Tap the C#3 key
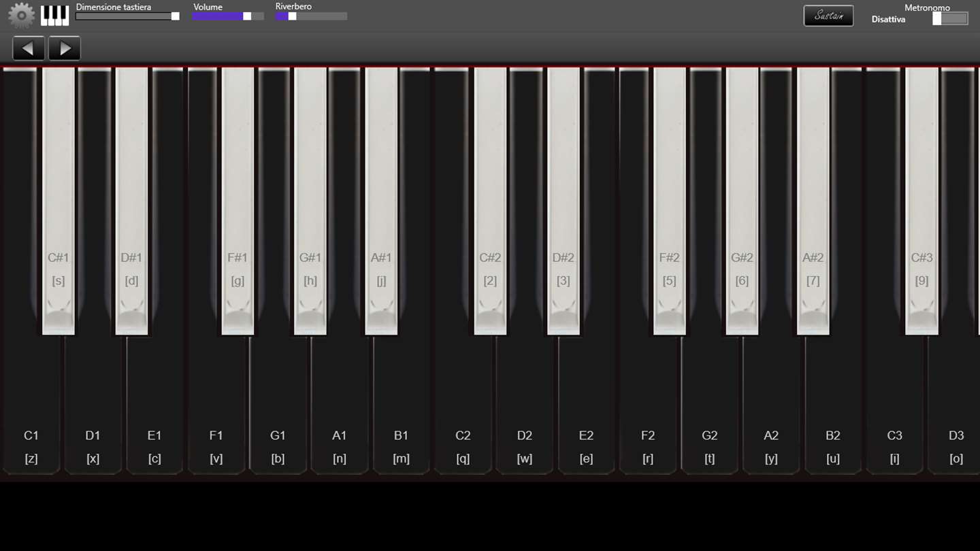Viewport: 980px width, 551px height. 922,201
